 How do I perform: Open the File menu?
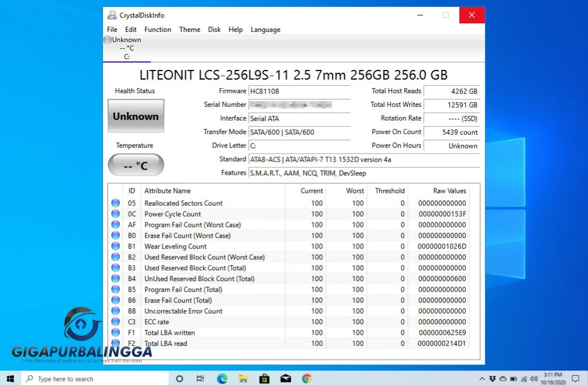tap(112, 30)
